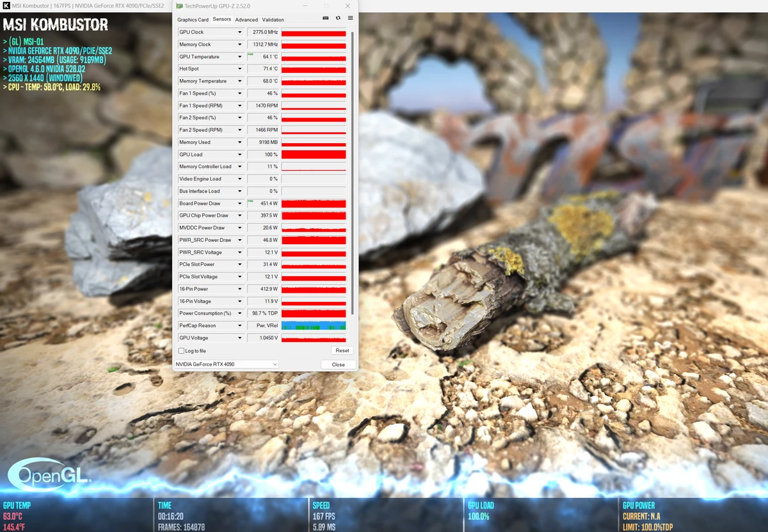This screenshot has height=532, width=768.
Task: Switch to the Graphics Card tab
Action: 193,20
